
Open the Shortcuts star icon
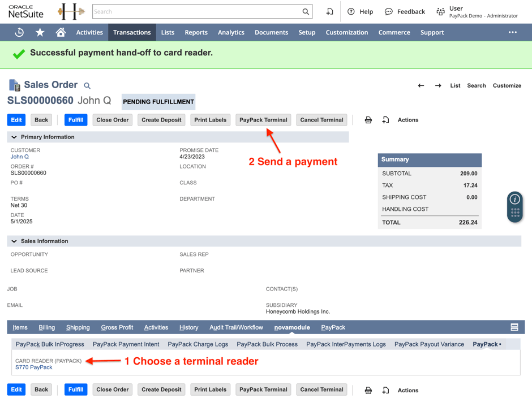(40, 32)
